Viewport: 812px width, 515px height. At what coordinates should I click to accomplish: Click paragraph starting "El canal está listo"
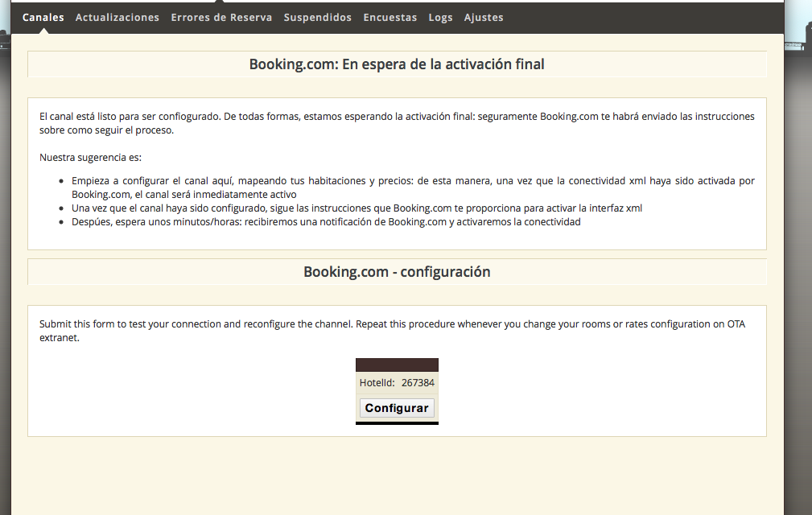click(397, 123)
